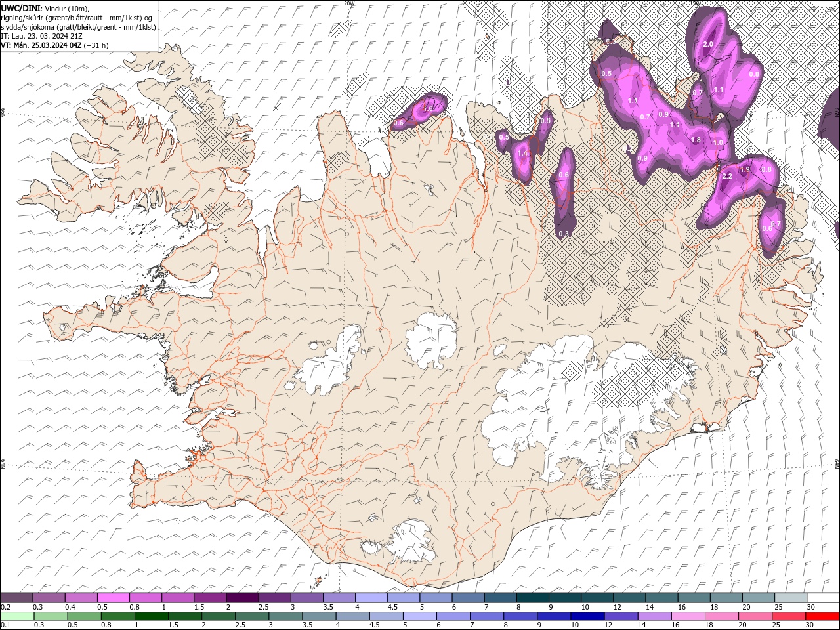Click the 'slydda/snjókoma' legend description line
Image resolution: width=840 pixels, height=630 pixels.
(x=79, y=27)
